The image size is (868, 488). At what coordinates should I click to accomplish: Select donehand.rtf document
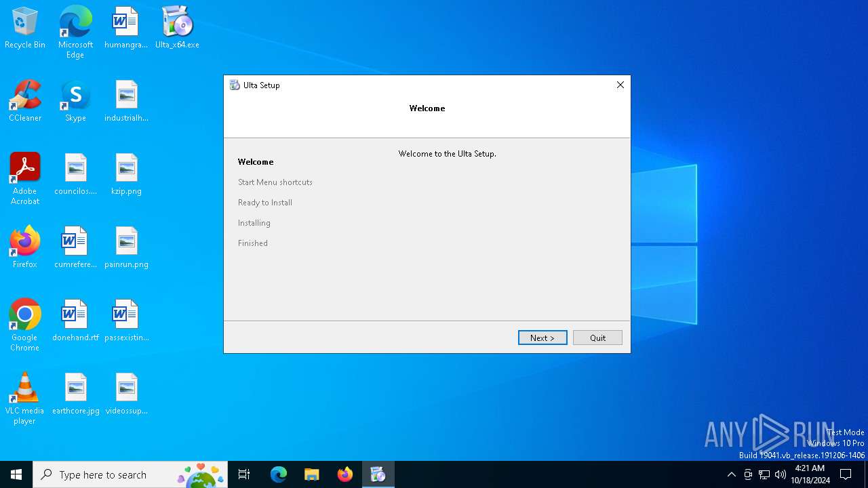[x=75, y=321]
